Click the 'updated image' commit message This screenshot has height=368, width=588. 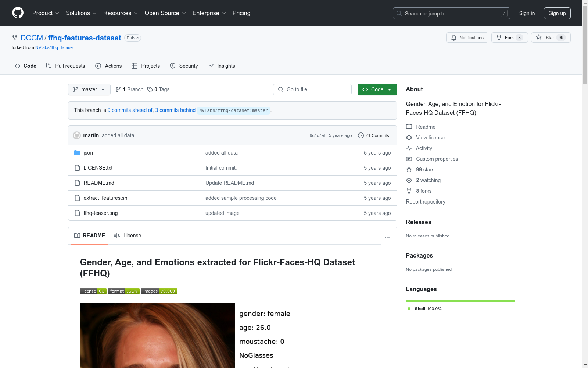point(222,213)
